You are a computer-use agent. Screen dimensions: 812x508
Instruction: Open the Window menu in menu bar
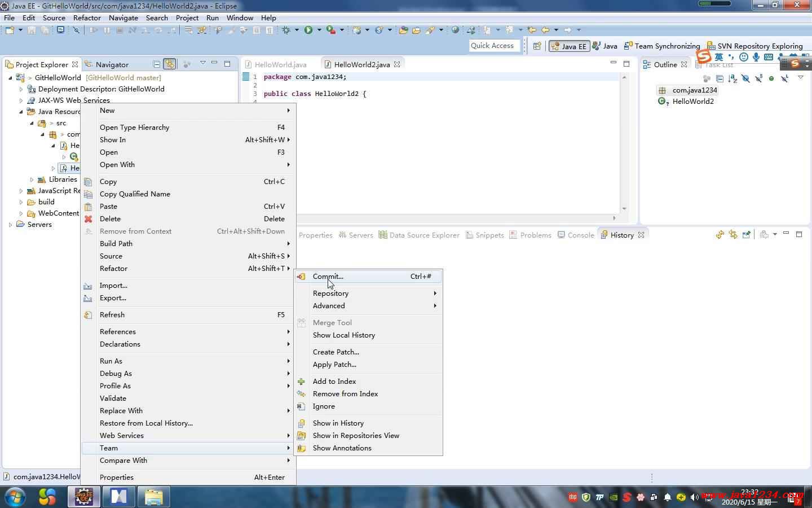pos(240,17)
